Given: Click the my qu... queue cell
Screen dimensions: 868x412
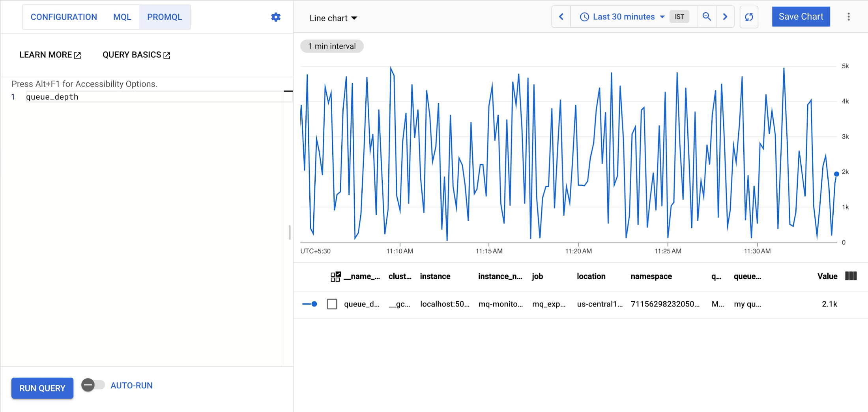Looking at the screenshot, I should pos(747,304).
